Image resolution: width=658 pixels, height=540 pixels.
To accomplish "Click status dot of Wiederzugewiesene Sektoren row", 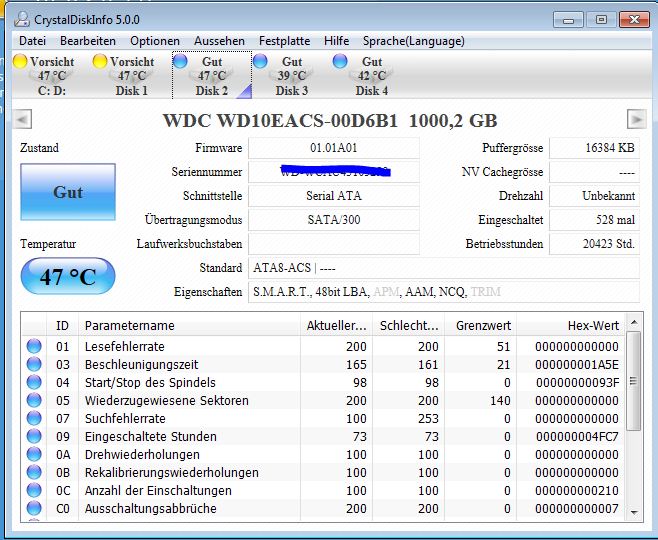I will 34,400.
